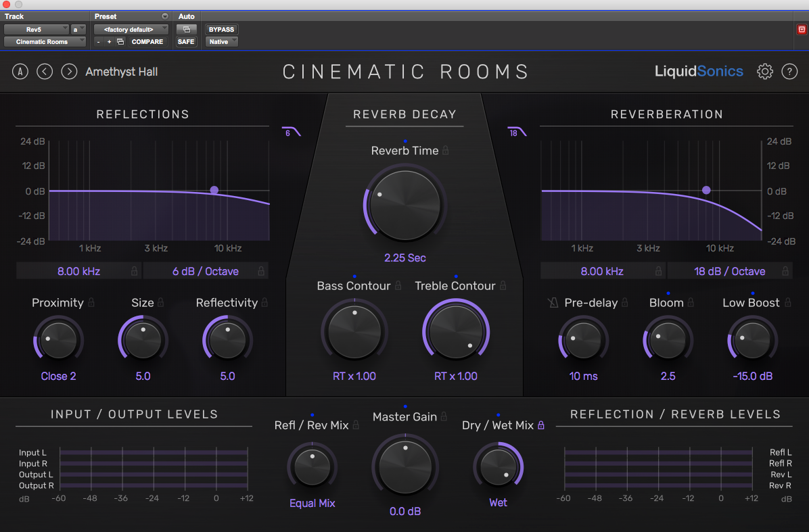The image size is (809, 532).
Task: Toggle the Pre-delay lock
Action: click(x=624, y=303)
